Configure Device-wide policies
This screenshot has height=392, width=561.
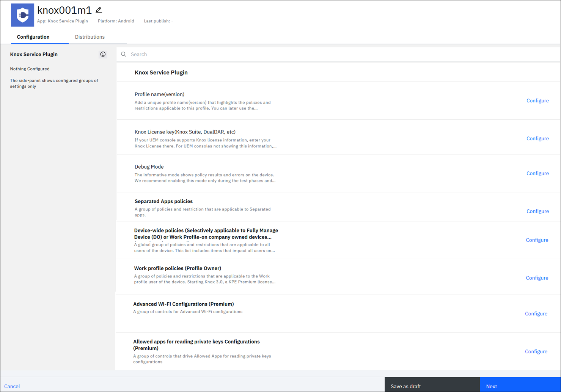537,240
